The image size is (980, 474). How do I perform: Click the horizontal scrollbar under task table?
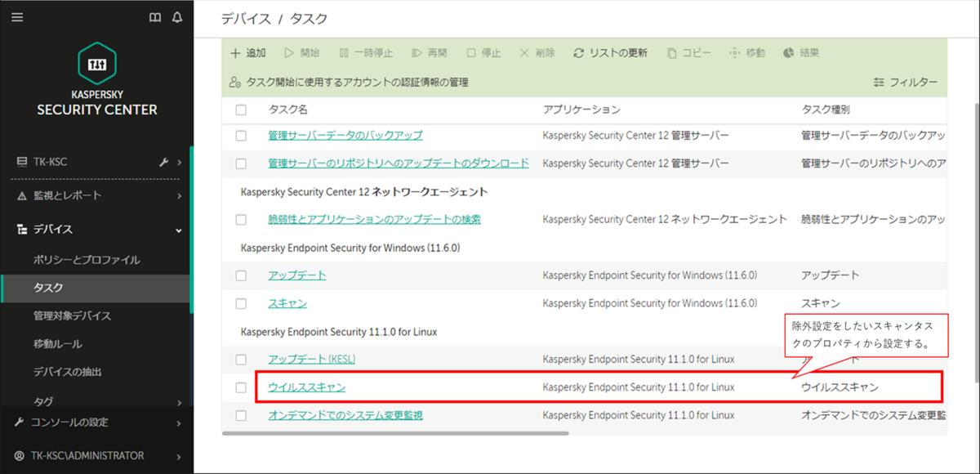395,433
